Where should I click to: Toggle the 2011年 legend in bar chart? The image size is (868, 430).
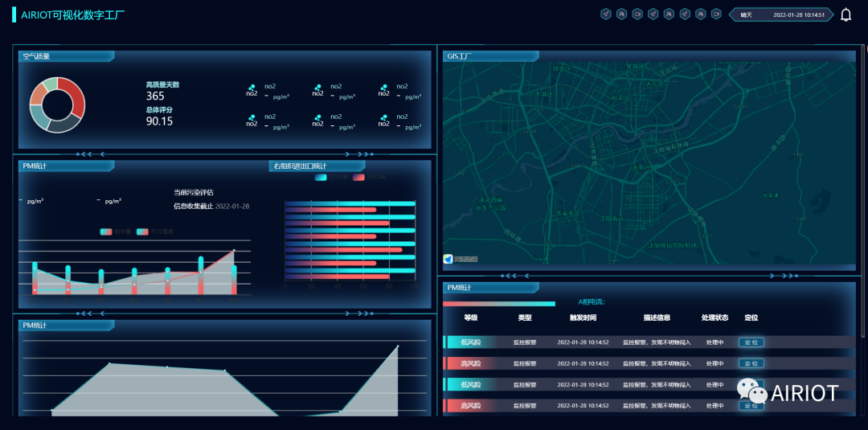click(330, 177)
